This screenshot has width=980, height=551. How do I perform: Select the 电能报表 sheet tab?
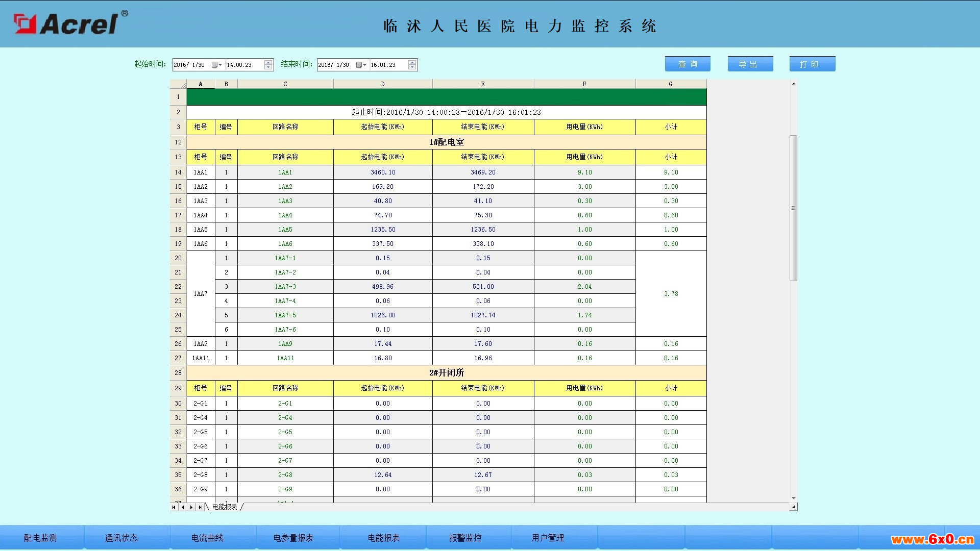pyautogui.click(x=225, y=507)
